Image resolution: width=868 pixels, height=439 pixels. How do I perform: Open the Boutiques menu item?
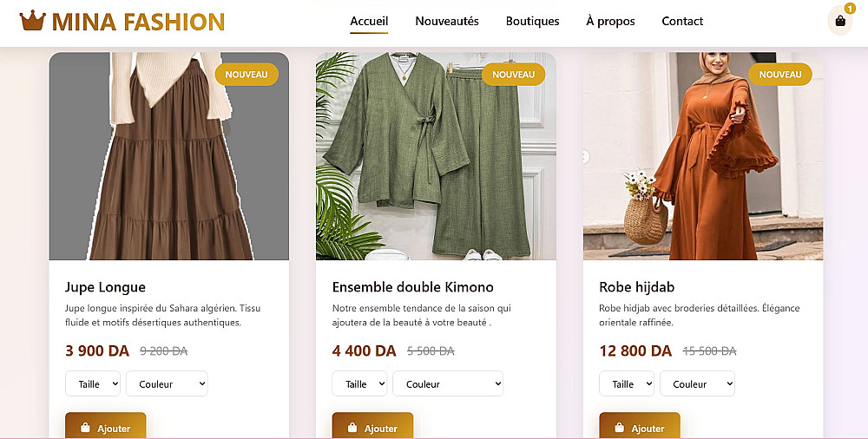532,21
